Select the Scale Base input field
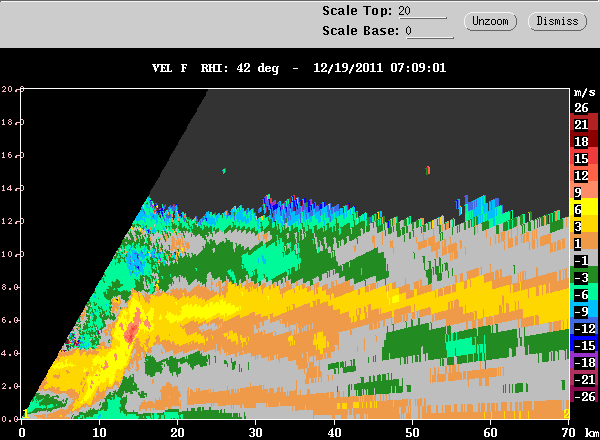The image size is (600, 440). click(x=429, y=31)
